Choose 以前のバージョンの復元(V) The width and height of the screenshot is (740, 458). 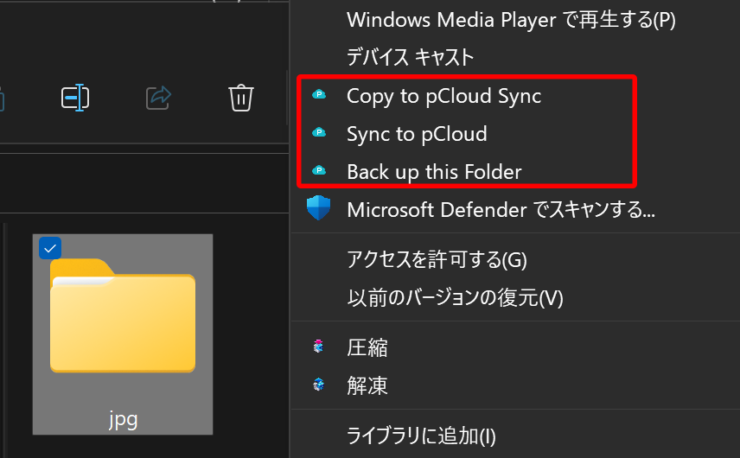455,298
